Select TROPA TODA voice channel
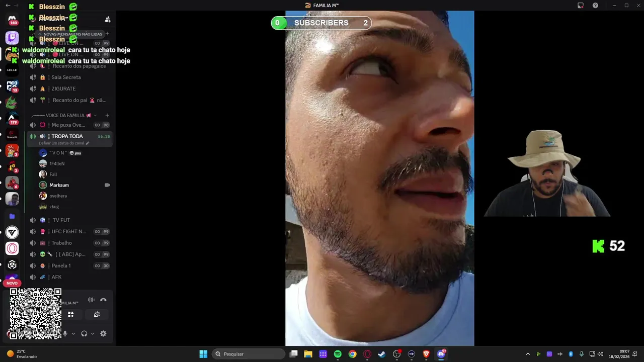The height and width of the screenshot is (362, 644). [x=70, y=136]
